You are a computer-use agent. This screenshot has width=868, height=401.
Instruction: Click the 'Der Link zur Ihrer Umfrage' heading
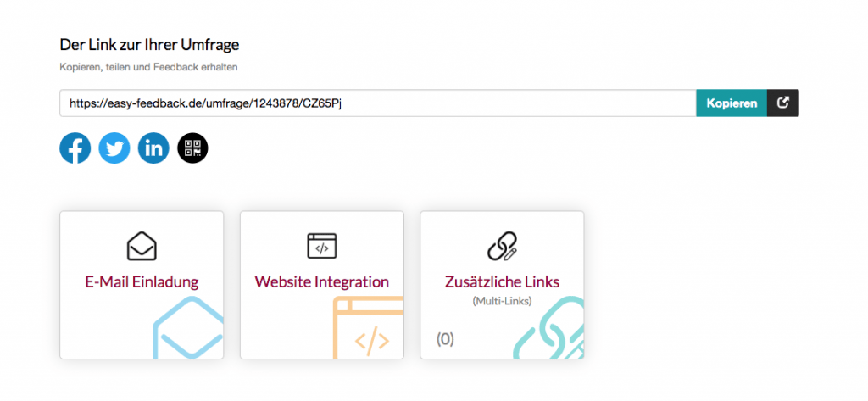click(x=149, y=44)
